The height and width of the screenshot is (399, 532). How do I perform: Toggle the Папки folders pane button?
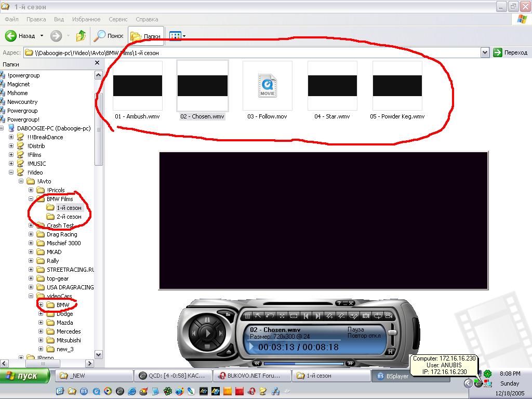[x=145, y=36]
